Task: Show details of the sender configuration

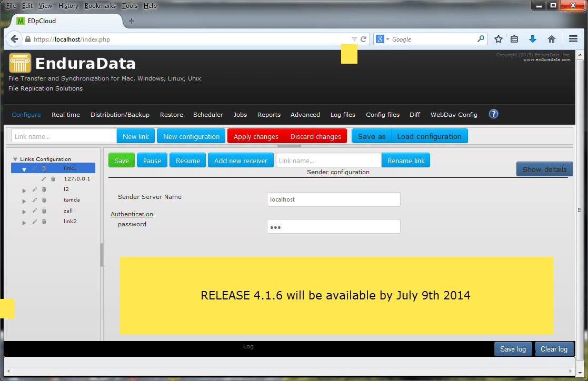Action: click(x=544, y=169)
